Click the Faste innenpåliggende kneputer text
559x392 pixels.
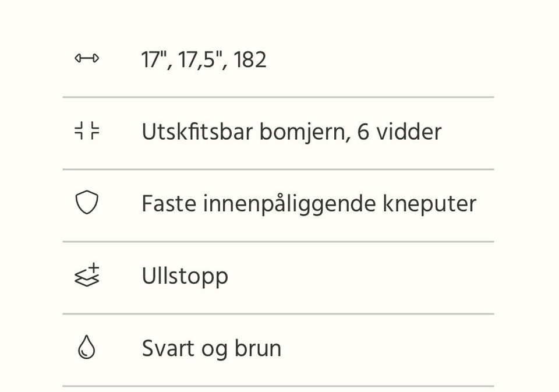click(x=309, y=204)
